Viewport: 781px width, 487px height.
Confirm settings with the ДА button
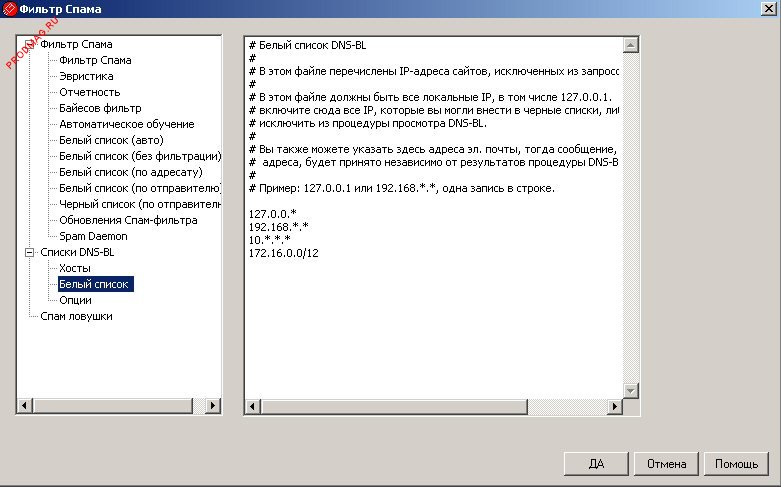tap(596, 464)
